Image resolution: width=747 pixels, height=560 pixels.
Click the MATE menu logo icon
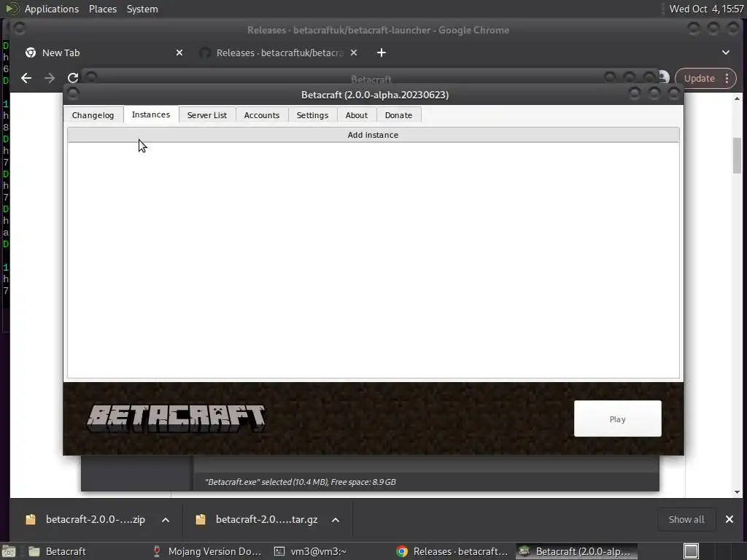point(12,9)
